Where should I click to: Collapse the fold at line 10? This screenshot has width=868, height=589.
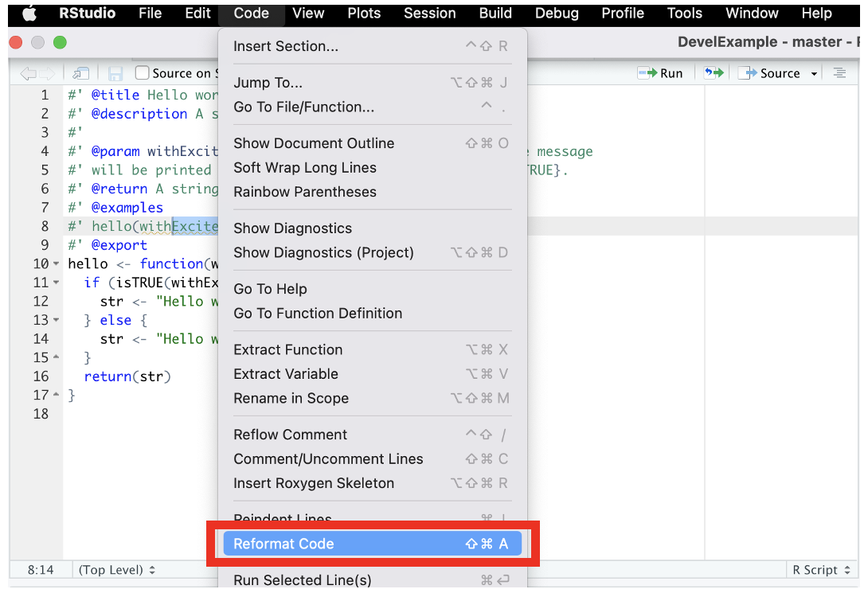[56, 263]
